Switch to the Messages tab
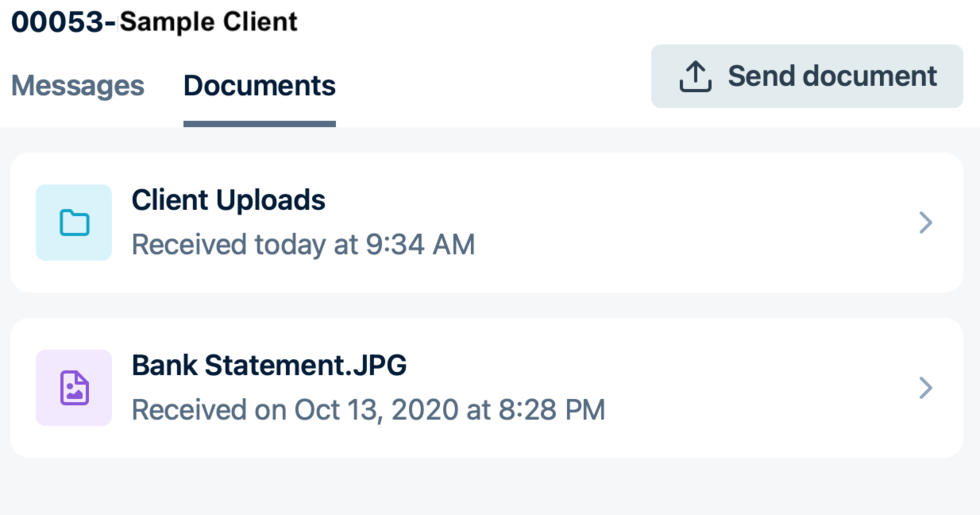Screen dimensions: 980x515 tap(78, 86)
